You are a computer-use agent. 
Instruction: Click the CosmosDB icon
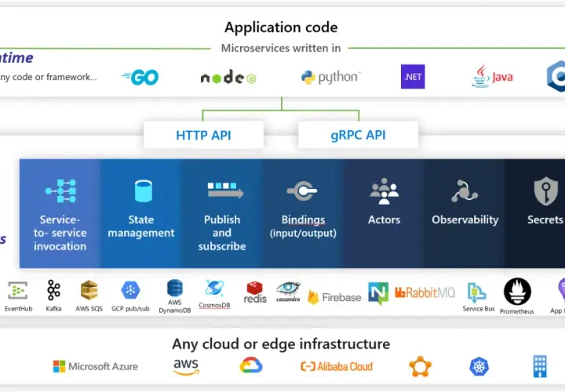click(x=214, y=289)
